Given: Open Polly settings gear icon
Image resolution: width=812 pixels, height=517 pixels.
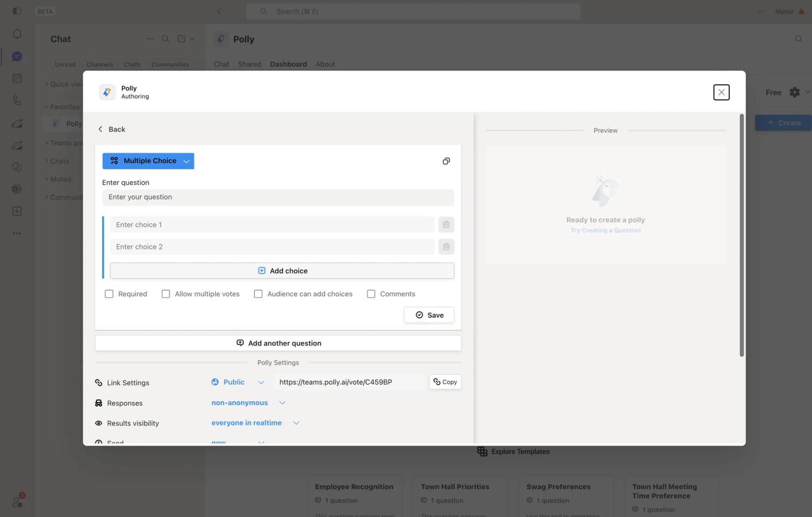Looking at the screenshot, I should 794,93.
